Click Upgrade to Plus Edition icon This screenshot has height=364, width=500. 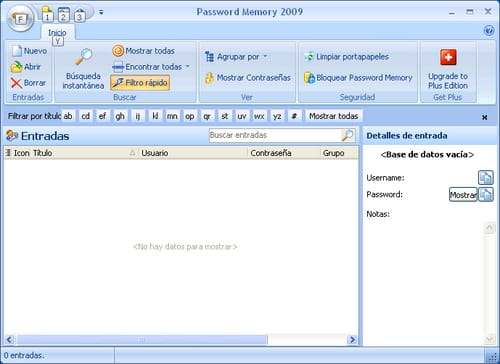pyautogui.click(x=448, y=69)
